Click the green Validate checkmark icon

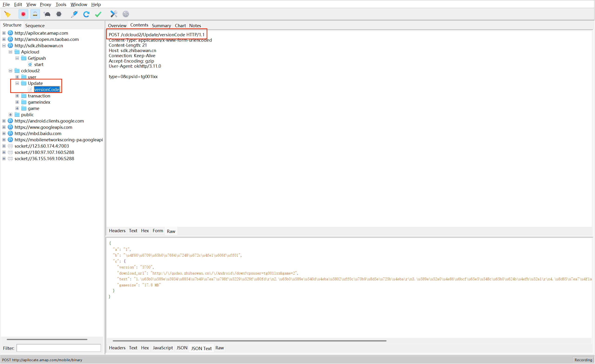(98, 14)
